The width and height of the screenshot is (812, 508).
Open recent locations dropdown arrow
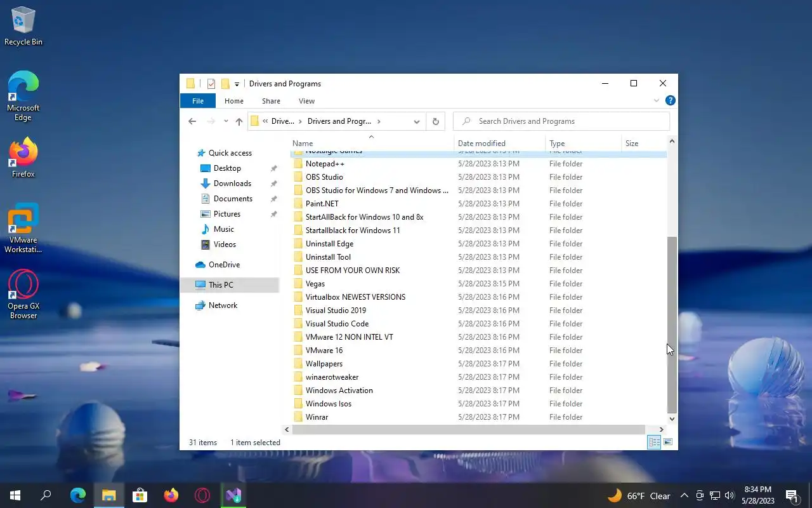click(226, 121)
